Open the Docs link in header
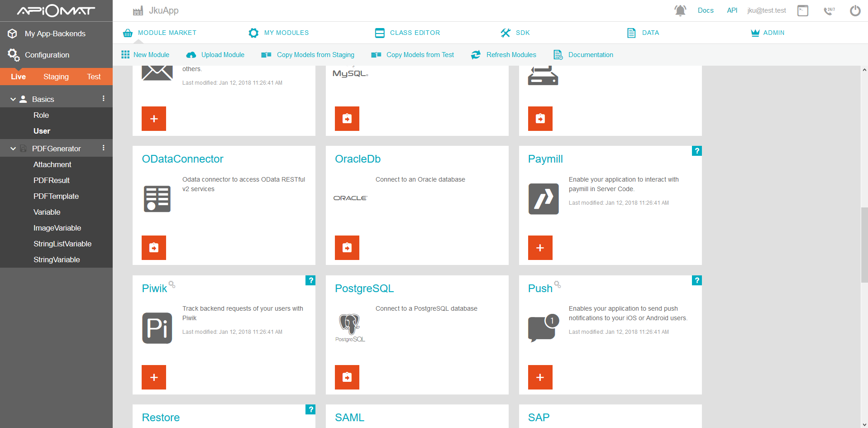868x428 pixels. click(706, 10)
